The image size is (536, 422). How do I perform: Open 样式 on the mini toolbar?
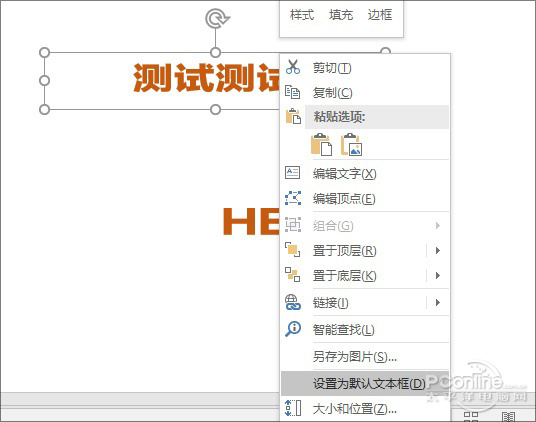coord(302,15)
